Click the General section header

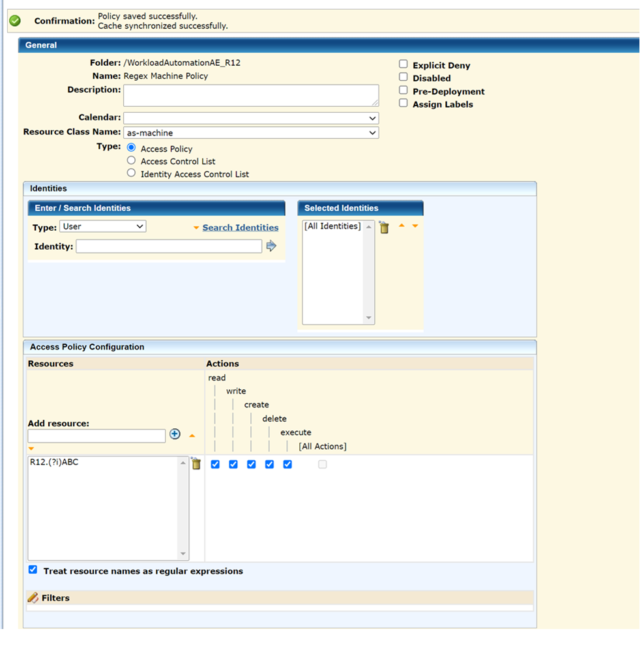[329, 45]
